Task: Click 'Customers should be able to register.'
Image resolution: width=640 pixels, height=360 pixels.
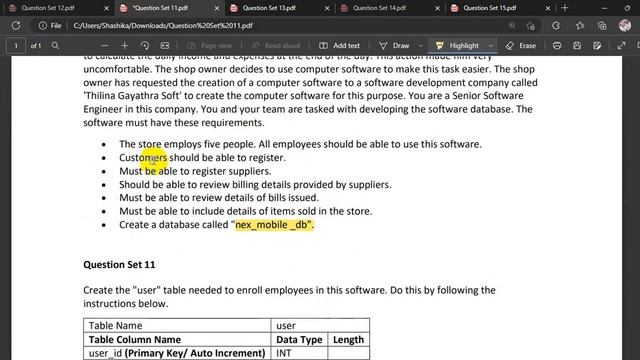Action: point(202,158)
